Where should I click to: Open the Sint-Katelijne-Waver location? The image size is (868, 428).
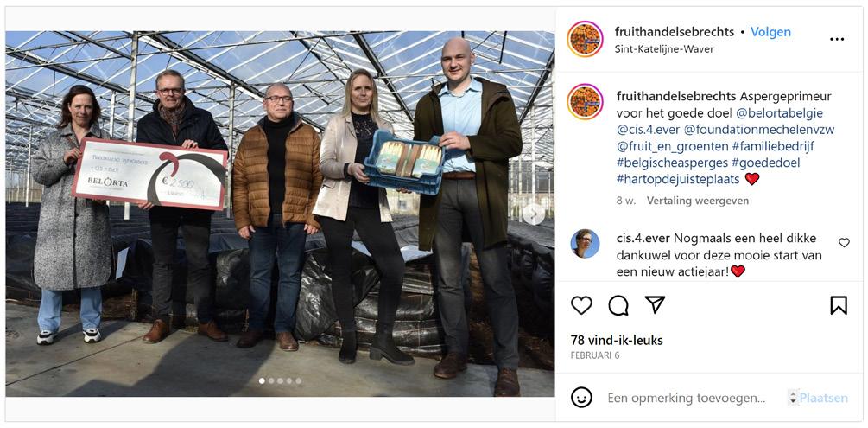663,48
